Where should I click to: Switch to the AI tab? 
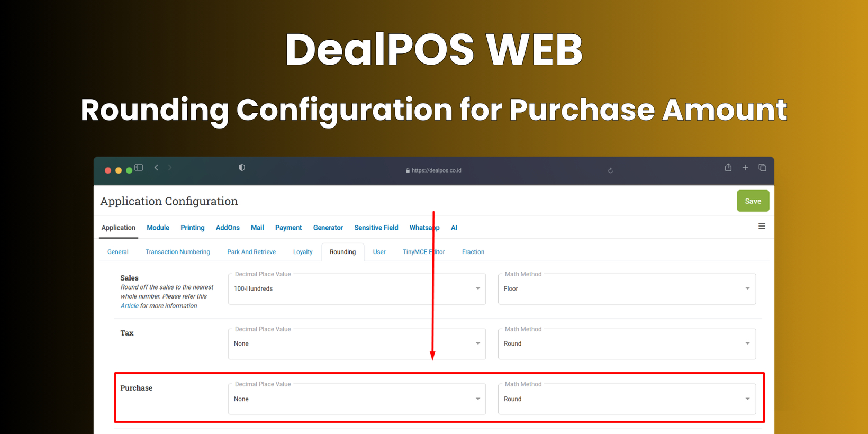point(454,228)
